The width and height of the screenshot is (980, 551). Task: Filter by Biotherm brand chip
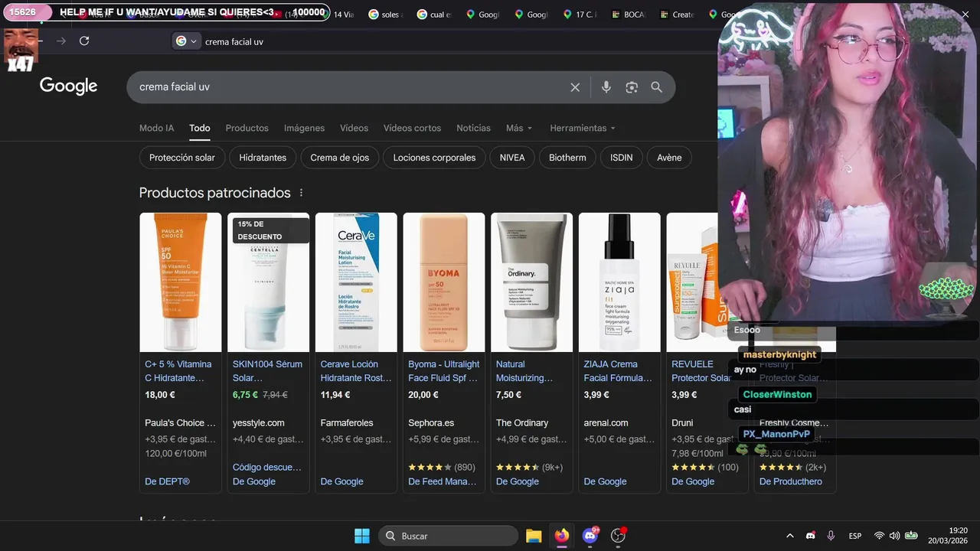pyautogui.click(x=567, y=158)
